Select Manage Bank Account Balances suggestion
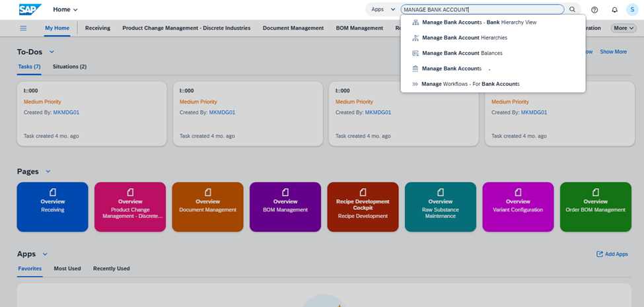644x307 pixels. click(493, 53)
